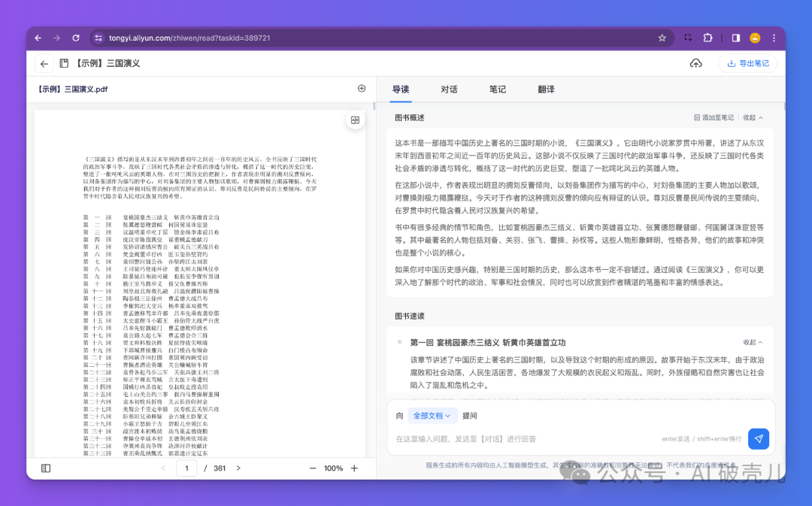
Task: Click the 导出笔记 export button
Action: 747,63
